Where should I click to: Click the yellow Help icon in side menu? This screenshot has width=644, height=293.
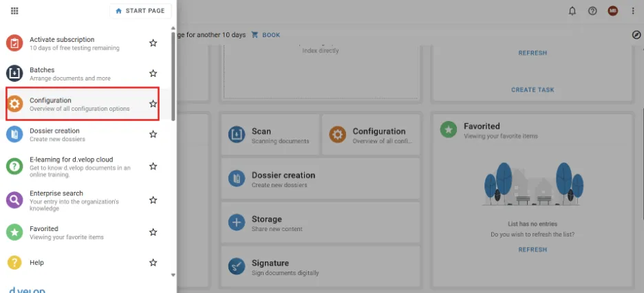coord(14,263)
